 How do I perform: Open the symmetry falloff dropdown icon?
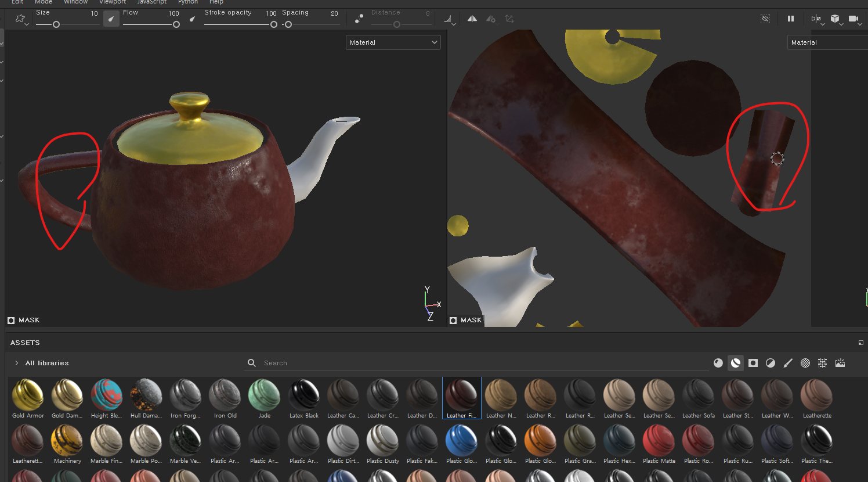pos(450,19)
